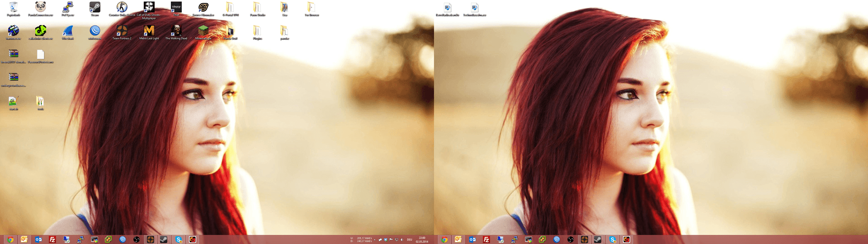868x244 pixels.
Task: Open the Papierkorb recycle bin desktop icon
Action: [14, 8]
